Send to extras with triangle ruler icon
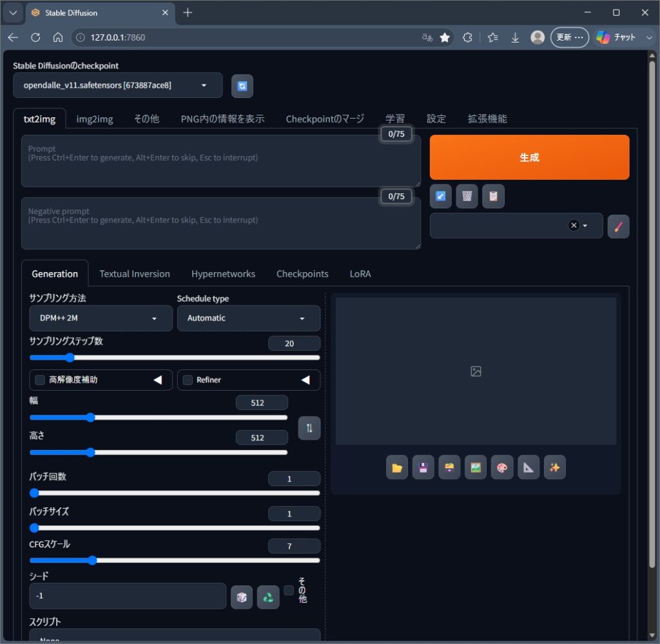 pos(529,467)
